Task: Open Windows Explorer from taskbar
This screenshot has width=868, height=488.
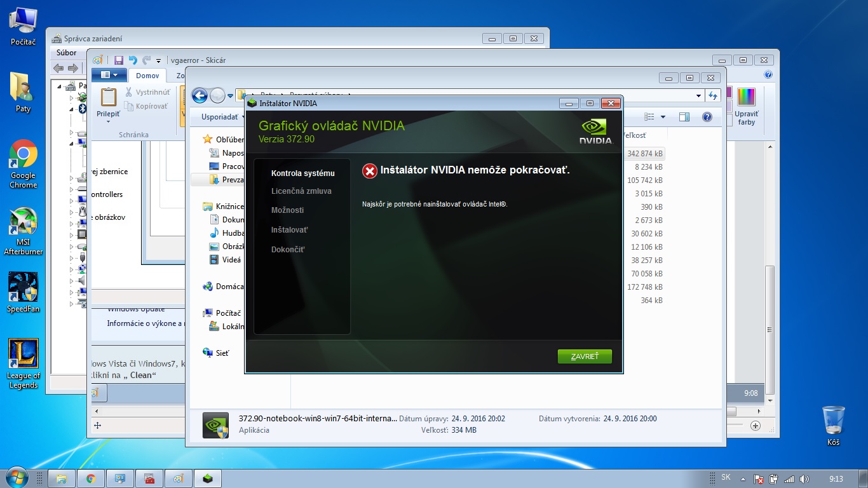Action: point(62,478)
